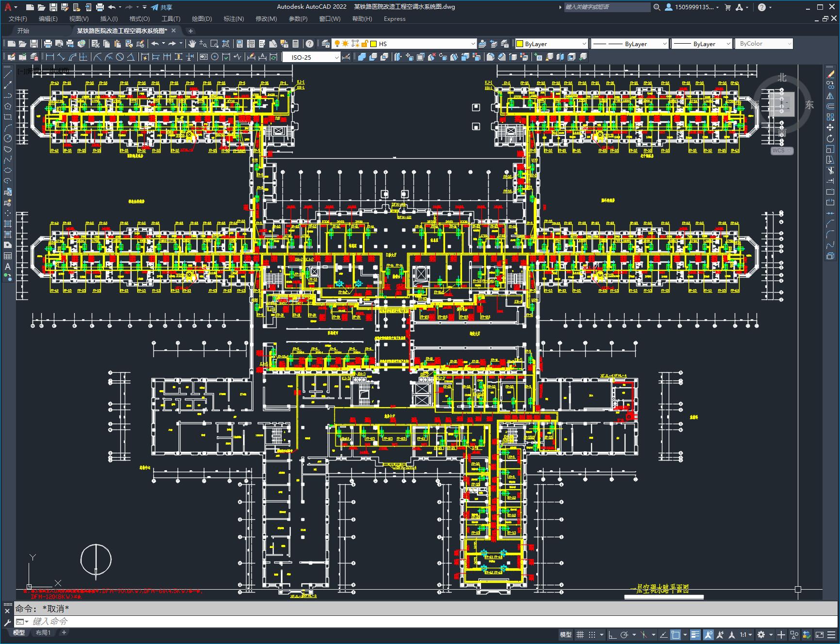Switch to the 模型 tab at bottom left
840x644 pixels.
point(19,632)
